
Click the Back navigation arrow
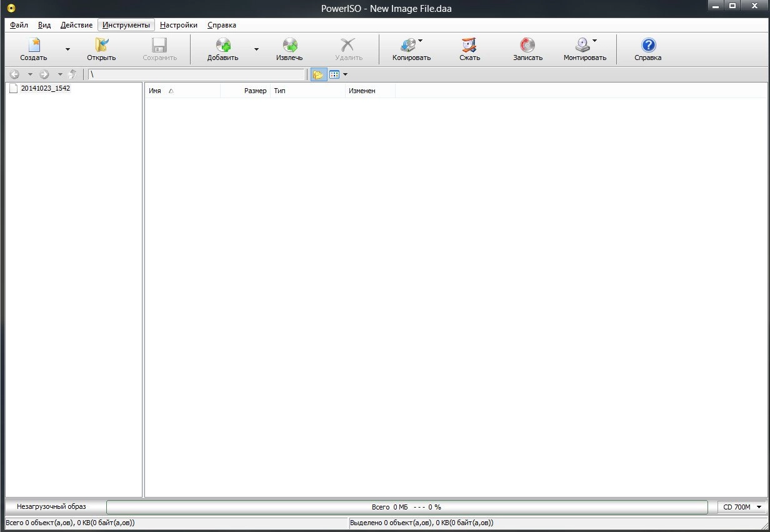(15, 74)
